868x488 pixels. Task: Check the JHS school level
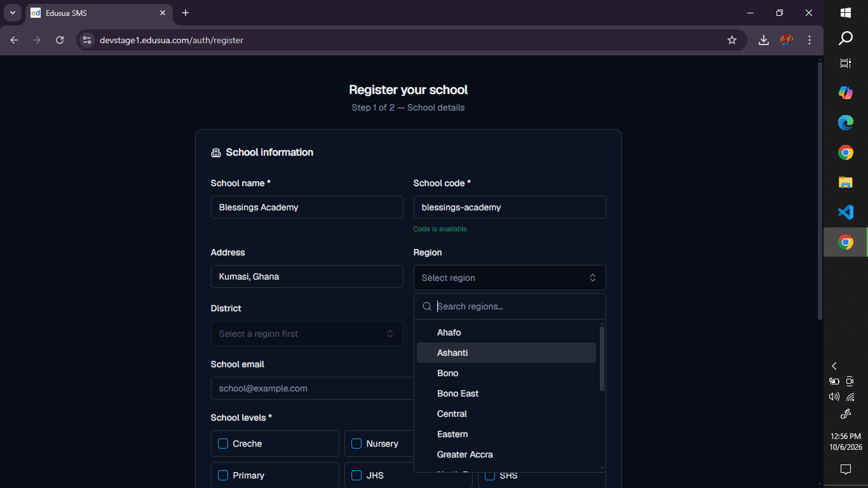tap(356, 475)
